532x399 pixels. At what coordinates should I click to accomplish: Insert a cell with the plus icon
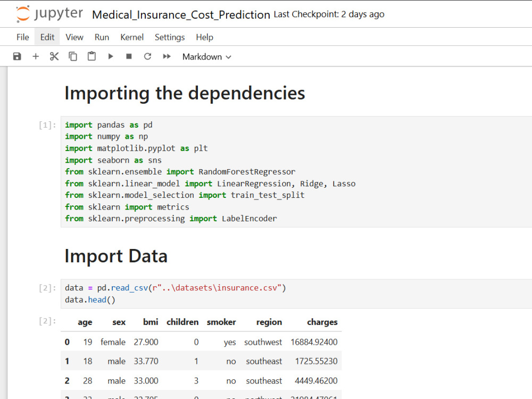point(36,56)
